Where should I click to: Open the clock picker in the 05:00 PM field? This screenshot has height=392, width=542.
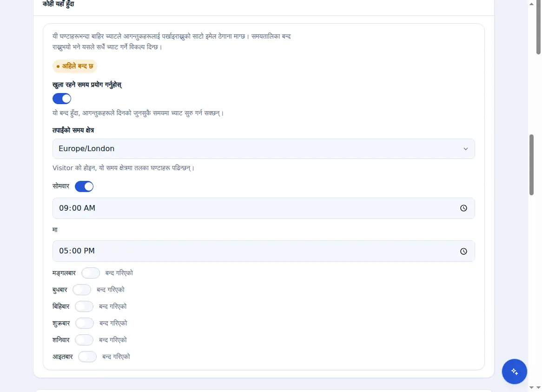click(463, 251)
